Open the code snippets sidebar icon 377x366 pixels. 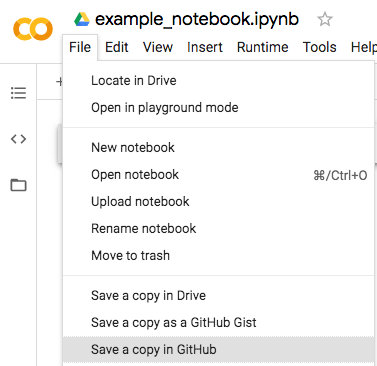pyautogui.click(x=18, y=139)
